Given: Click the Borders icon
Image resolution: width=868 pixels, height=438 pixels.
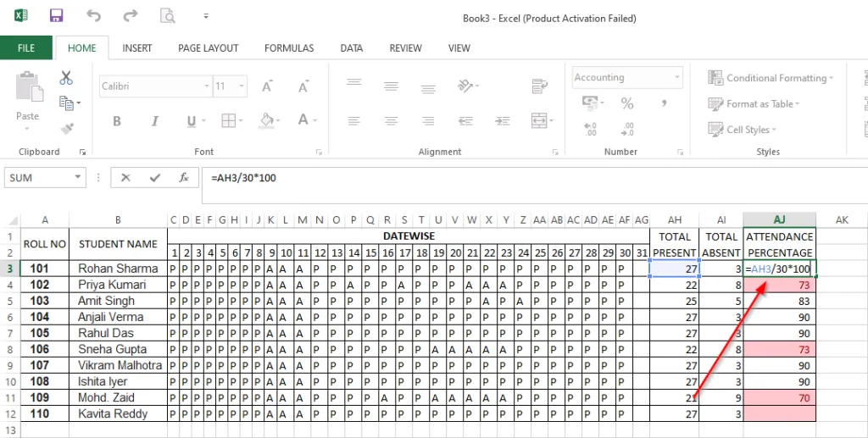Looking at the screenshot, I should click(228, 120).
